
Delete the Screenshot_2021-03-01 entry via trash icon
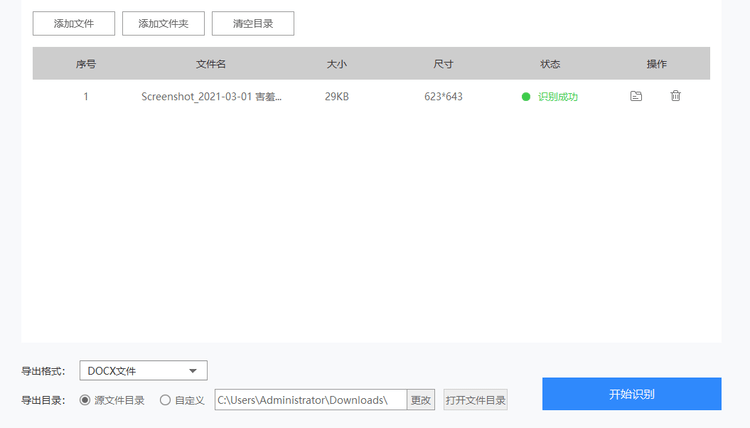tap(675, 96)
